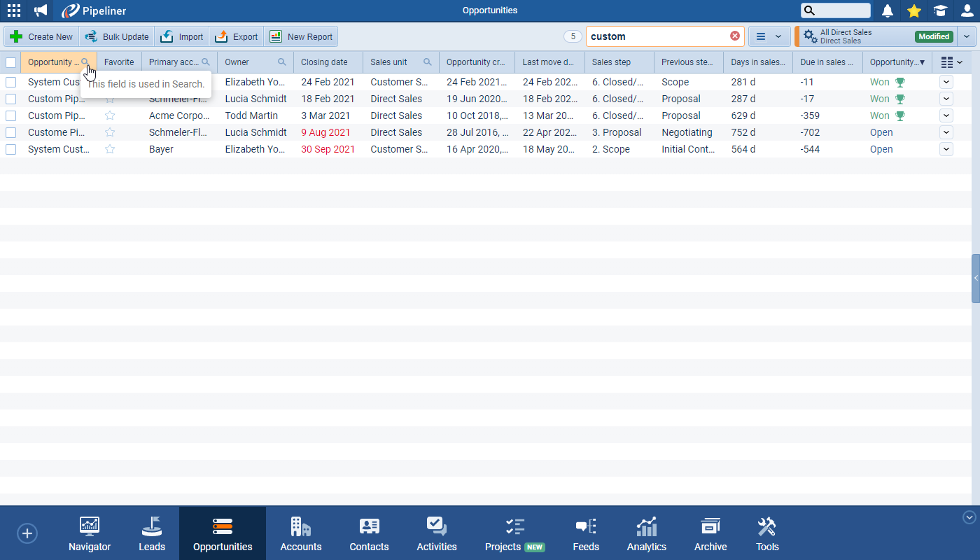This screenshot has width=980, height=560.
Task: Favorite the Acme Corporation opportunity star
Action: (110, 115)
